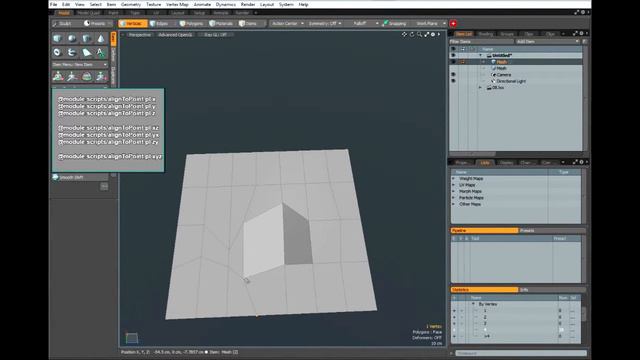Select the Tube tool icon
The image size is (640, 360).
pos(72,53)
